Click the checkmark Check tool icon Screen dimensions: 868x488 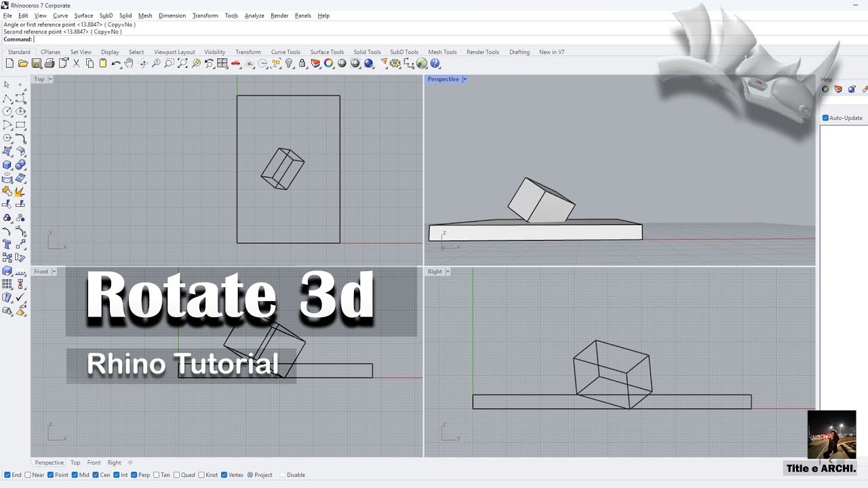[x=20, y=298]
